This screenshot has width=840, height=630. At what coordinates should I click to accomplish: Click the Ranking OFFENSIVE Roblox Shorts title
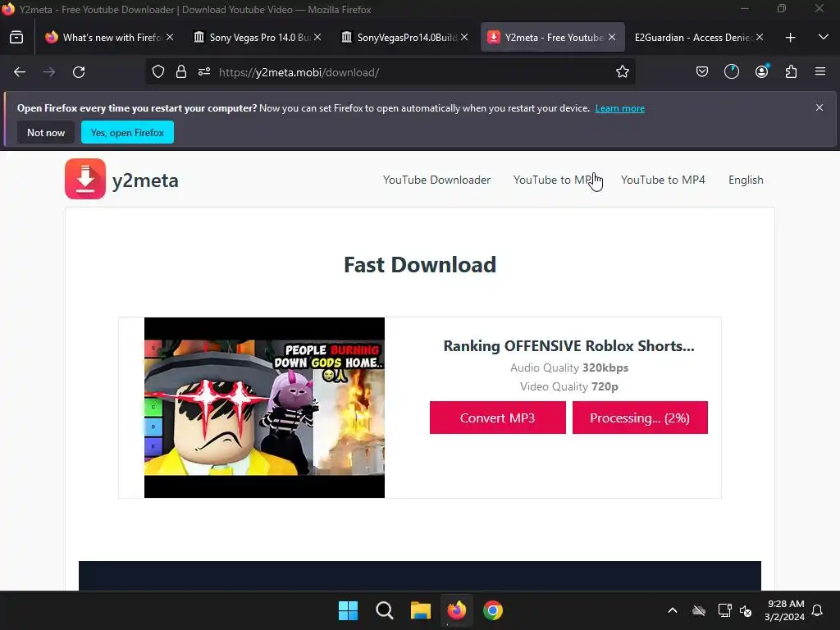point(569,346)
